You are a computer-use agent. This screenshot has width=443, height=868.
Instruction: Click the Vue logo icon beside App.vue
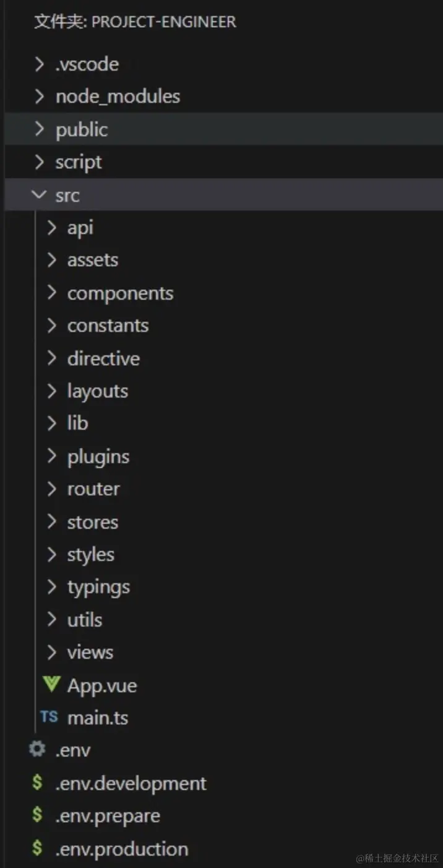[x=51, y=685]
